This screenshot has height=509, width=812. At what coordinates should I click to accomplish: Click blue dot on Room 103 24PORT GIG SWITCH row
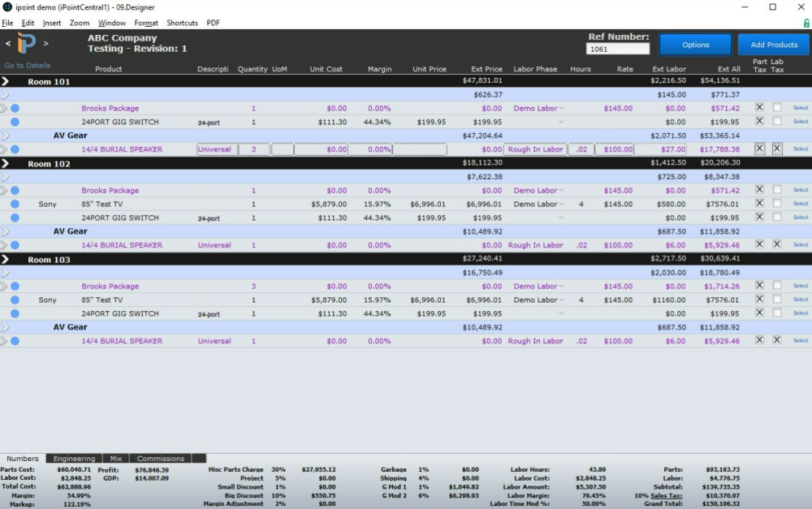15,313
